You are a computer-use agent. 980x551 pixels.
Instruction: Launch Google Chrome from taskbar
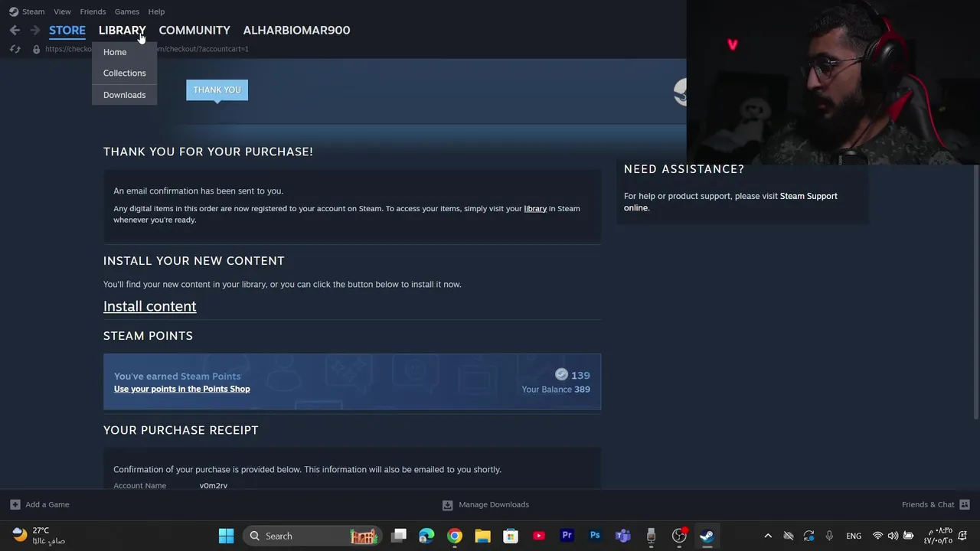pos(455,536)
